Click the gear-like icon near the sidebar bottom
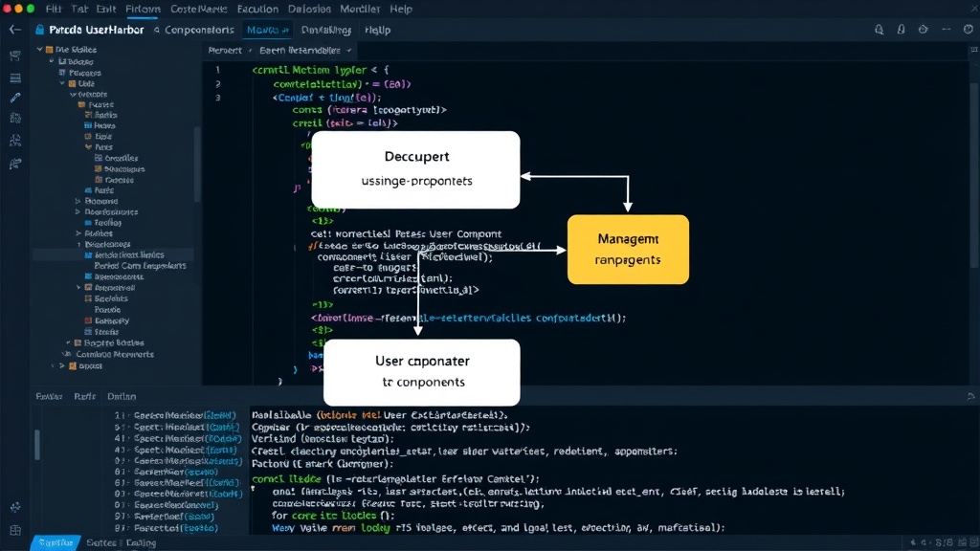 pos(15,507)
